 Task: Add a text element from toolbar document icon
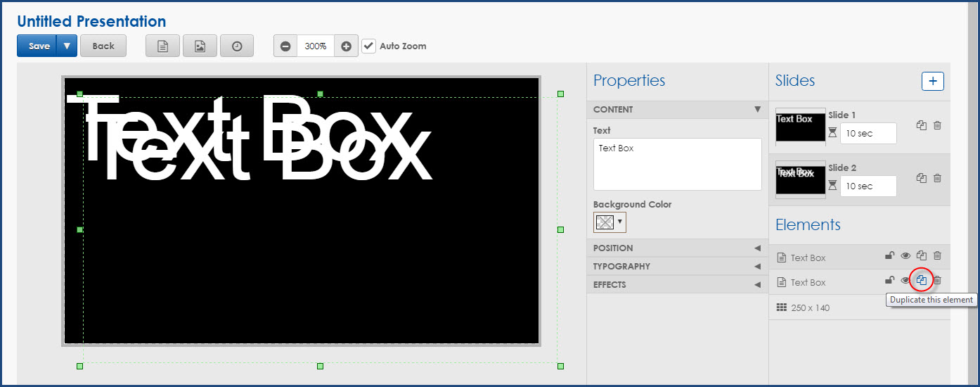[x=162, y=46]
